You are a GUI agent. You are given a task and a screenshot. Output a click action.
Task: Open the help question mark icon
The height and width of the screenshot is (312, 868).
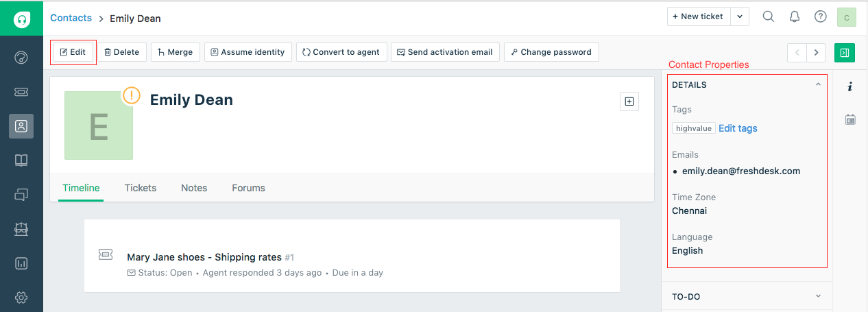tap(820, 16)
